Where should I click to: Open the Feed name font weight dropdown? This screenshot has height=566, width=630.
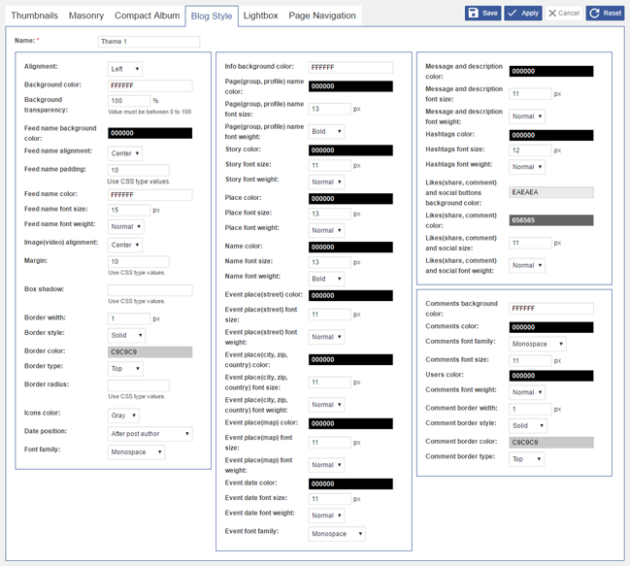pos(126,227)
